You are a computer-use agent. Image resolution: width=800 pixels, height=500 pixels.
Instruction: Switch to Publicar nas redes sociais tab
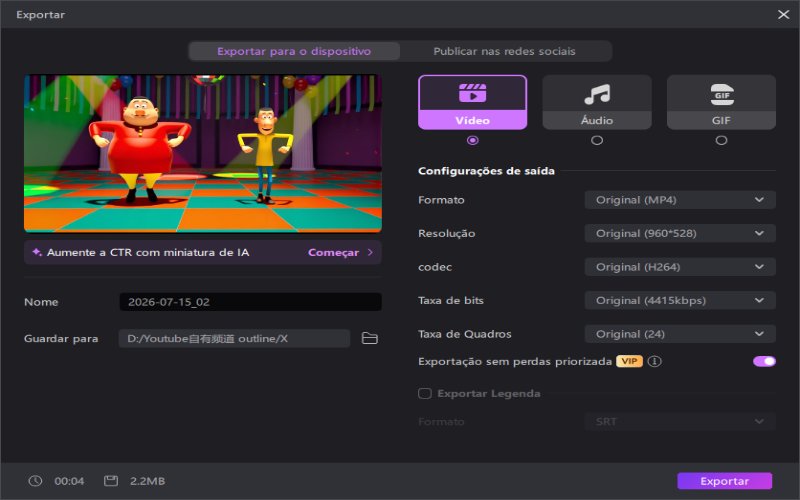(505, 51)
